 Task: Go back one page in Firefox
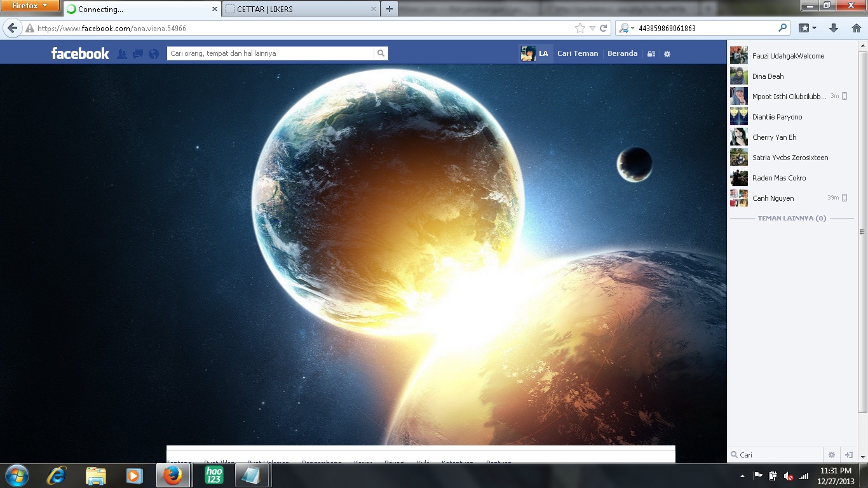click(x=11, y=28)
